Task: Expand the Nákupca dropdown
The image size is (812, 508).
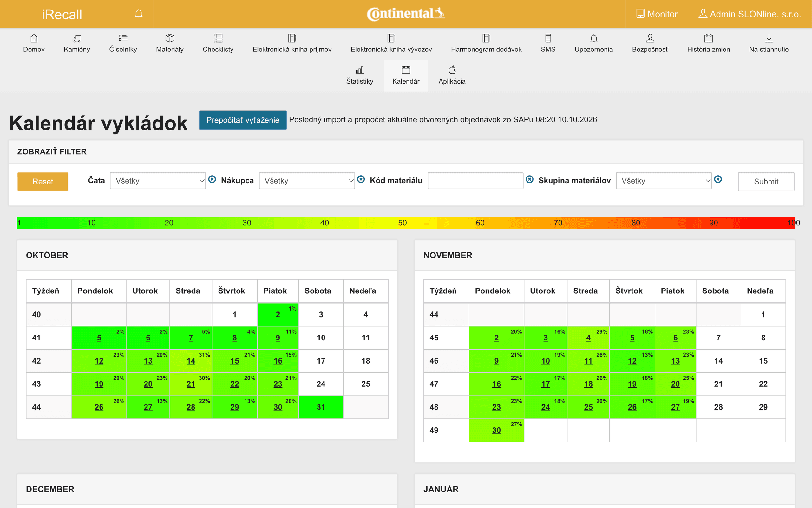Action: [x=307, y=181]
